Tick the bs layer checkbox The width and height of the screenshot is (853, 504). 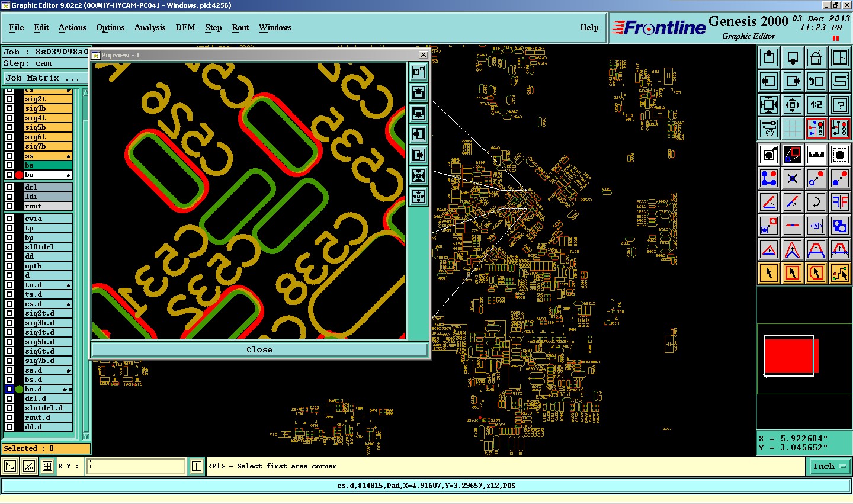point(9,165)
